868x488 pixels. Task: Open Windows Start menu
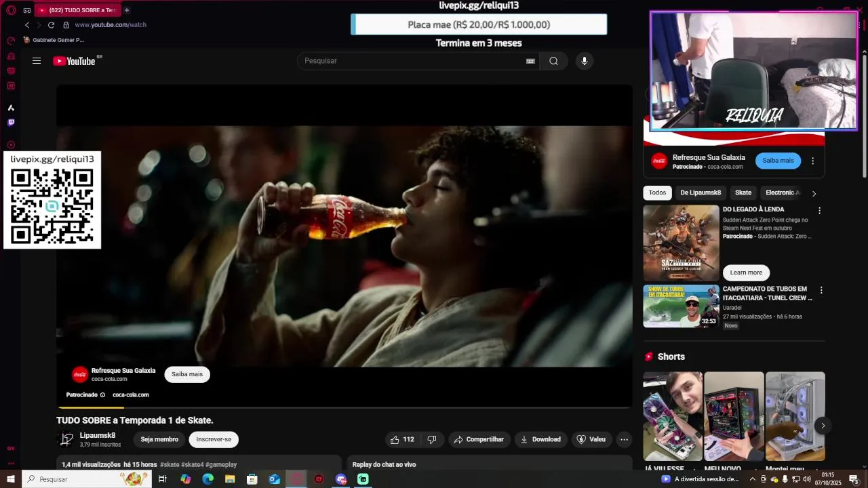pos(11,479)
